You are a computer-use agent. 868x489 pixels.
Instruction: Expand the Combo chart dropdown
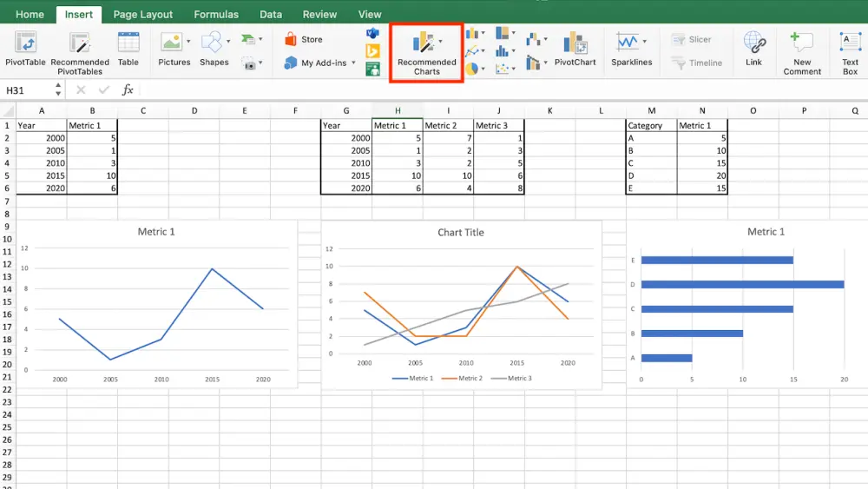tap(545, 63)
